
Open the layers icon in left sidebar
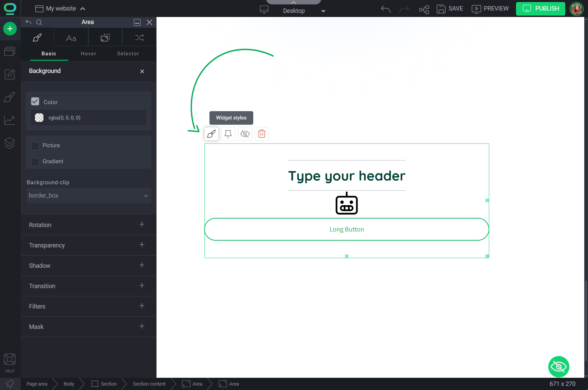10,143
